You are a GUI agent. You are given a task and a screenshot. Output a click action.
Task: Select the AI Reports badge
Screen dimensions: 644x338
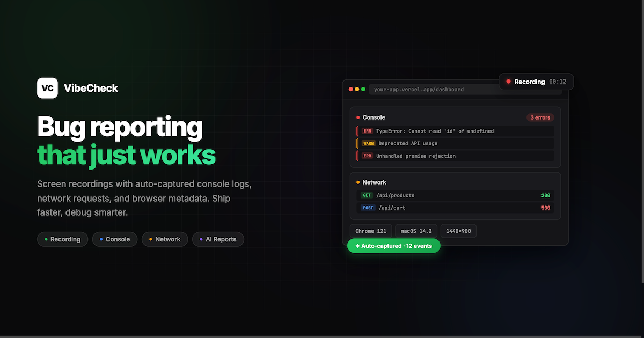218,239
